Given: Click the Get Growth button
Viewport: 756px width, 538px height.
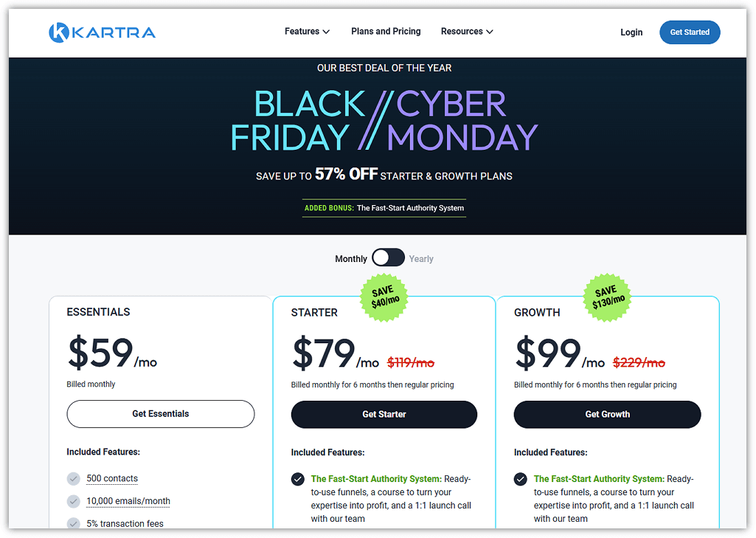Looking at the screenshot, I should [607, 414].
